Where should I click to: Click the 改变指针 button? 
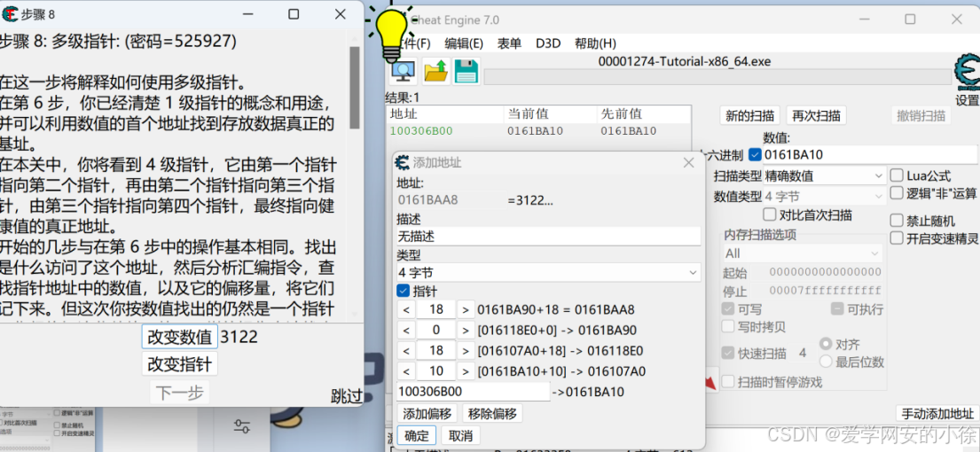pos(179,363)
